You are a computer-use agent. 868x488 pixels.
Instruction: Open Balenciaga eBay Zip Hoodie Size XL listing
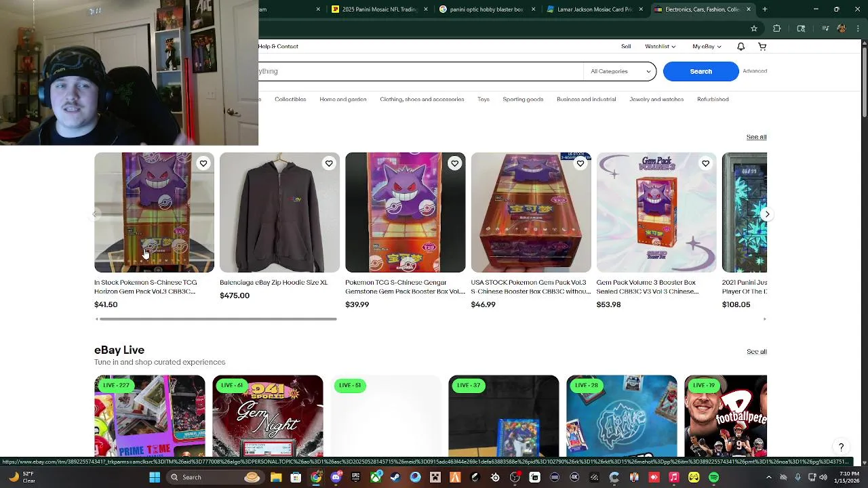pyautogui.click(x=273, y=283)
